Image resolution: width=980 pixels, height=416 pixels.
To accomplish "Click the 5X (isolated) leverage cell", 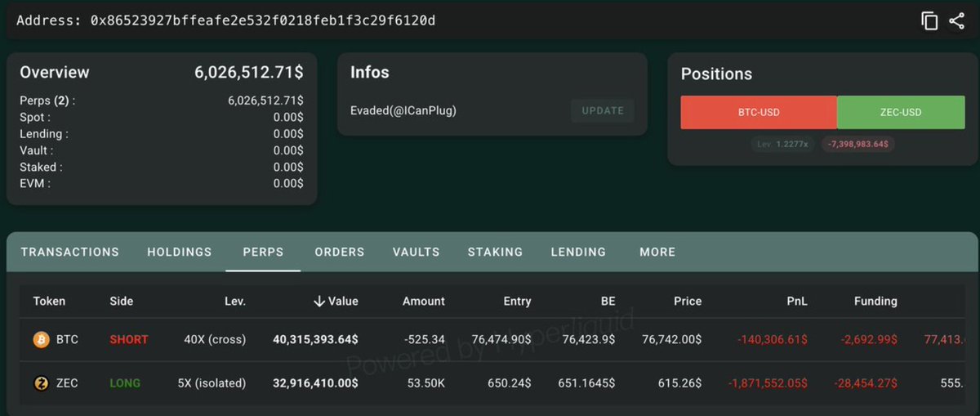I will click(x=211, y=382).
